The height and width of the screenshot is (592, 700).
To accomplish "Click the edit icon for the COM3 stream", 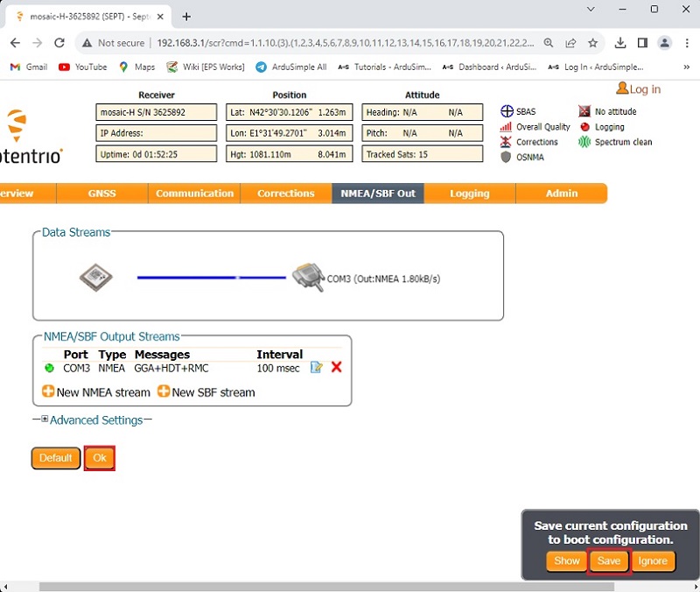I will (316, 368).
